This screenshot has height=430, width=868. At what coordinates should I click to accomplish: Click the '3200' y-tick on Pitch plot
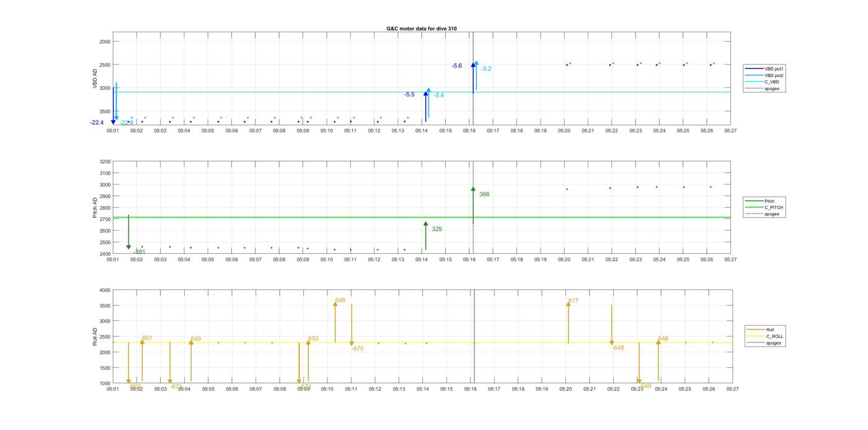105,161
